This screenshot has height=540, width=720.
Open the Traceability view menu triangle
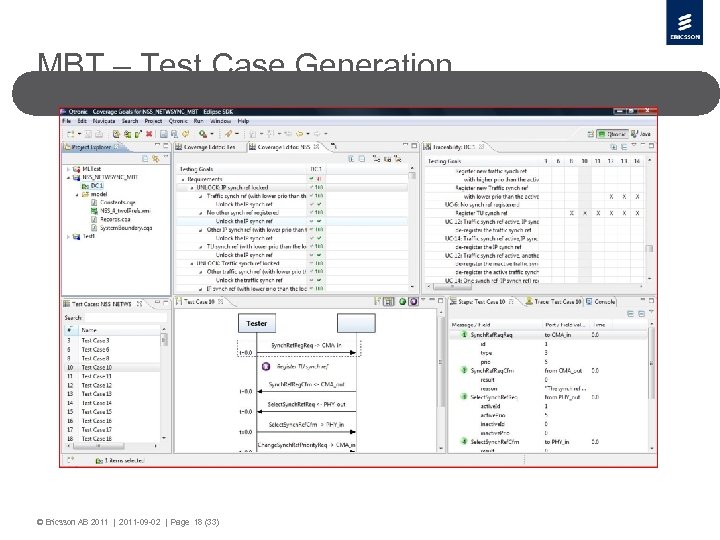click(634, 145)
